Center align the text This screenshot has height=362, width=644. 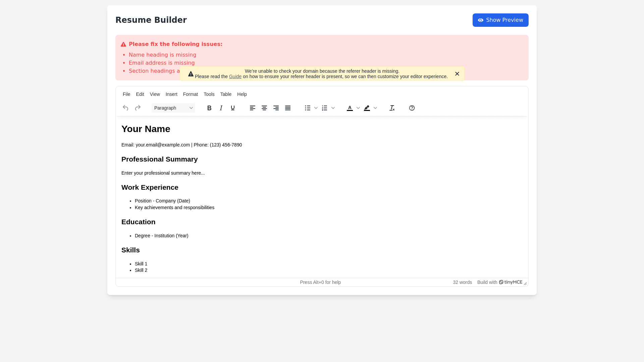pyautogui.click(x=264, y=108)
